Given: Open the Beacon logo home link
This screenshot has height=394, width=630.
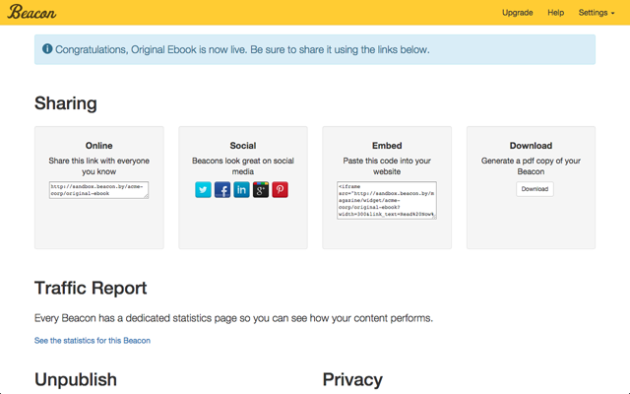Looking at the screenshot, I should click(x=32, y=12).
